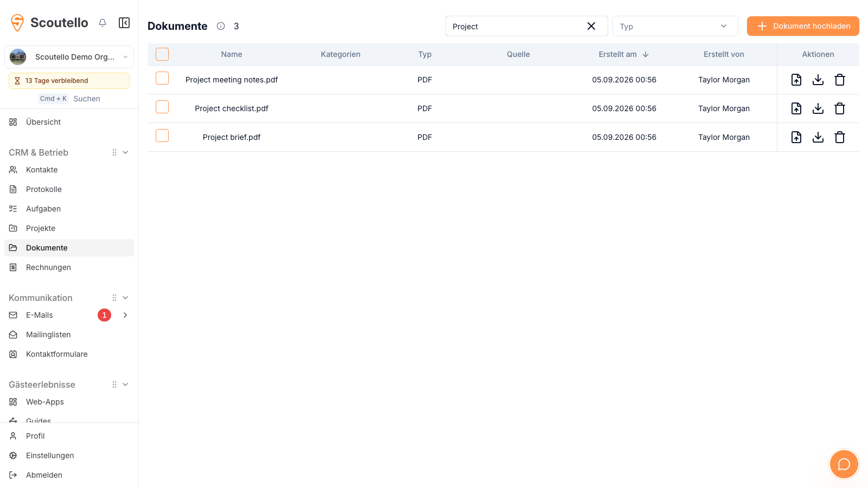
Task: Expand the E-Mails submenu arrow
Action: 125,315
